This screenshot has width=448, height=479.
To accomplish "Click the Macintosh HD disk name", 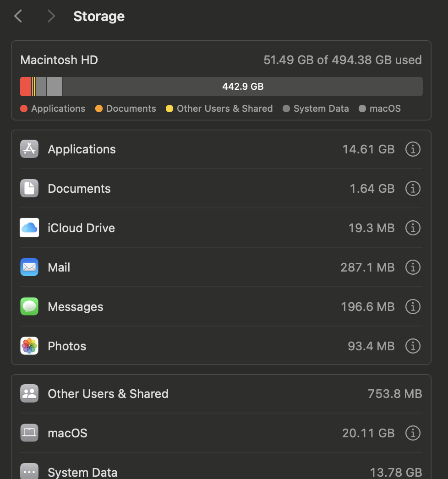I will pyautogui.click(x=59, y=60).
